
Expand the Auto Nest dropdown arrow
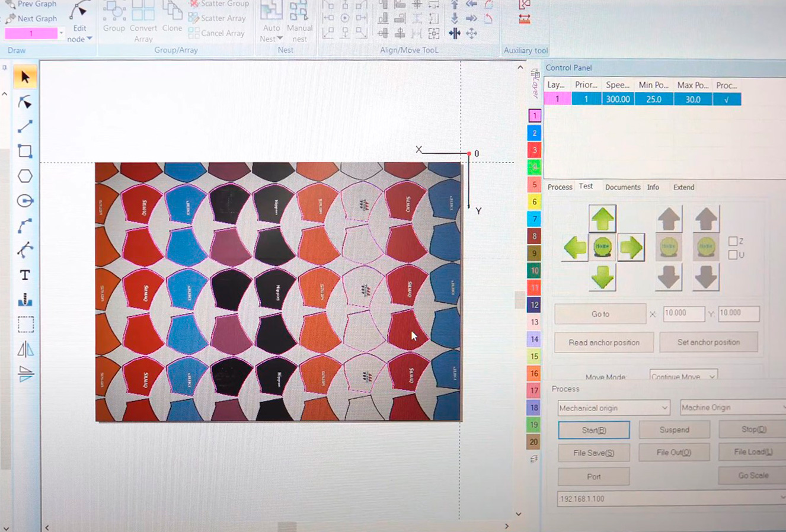(280, 39)
